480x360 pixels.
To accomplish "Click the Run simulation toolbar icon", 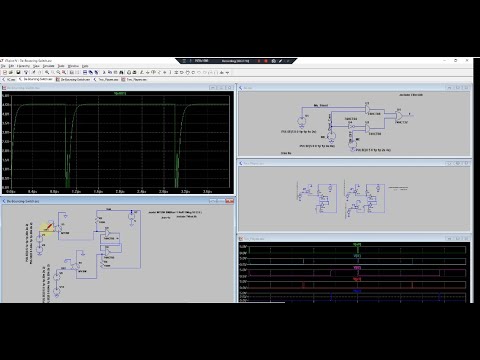I will [33, 72].
